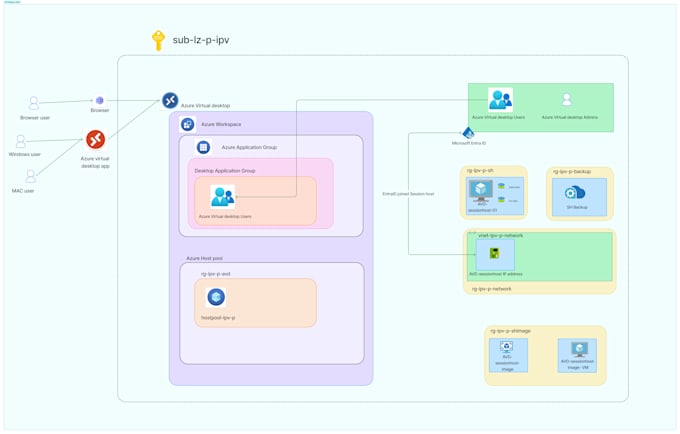Screen dimensions: 680x434
Task: Click the 'Azure Application Group' label
Action: coord(249,147)
